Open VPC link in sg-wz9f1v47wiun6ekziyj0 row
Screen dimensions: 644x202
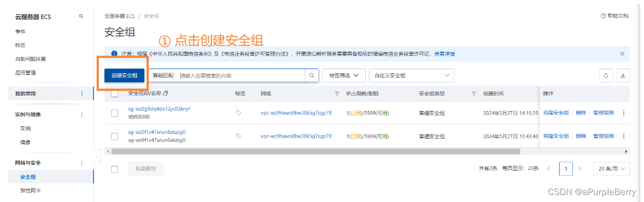point(296,136)
